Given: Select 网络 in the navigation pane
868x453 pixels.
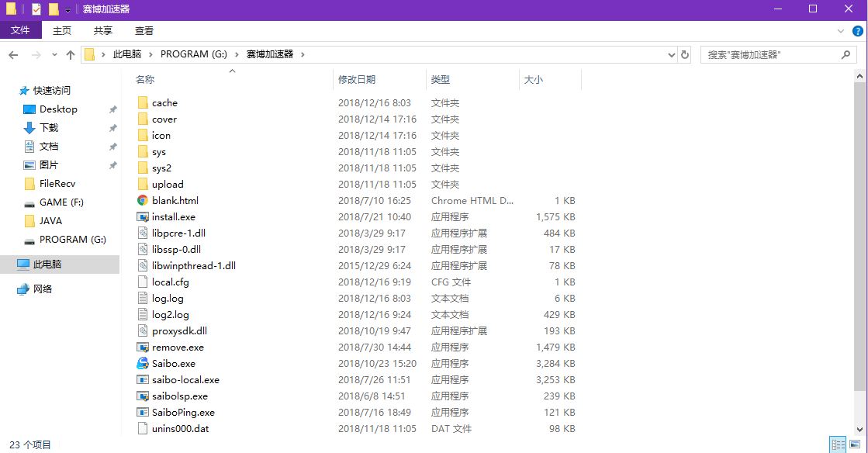Looking at the screenshot, I should point(43,289).
